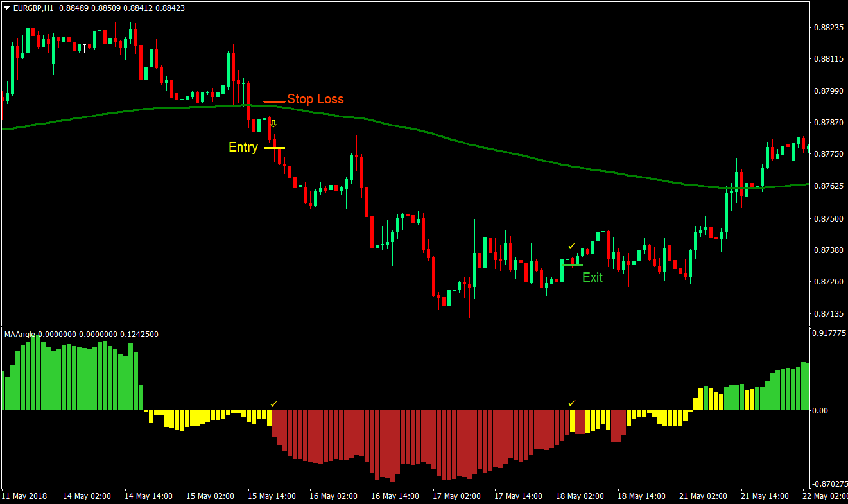The height and width of the screenshot is (504, 848).
Task: Click the right checkmark on the MAAngle histogram
Action: tap(572, 404)
